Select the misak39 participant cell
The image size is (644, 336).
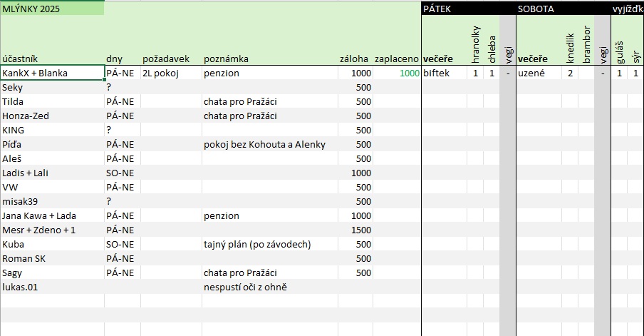pyautogui.click(x=52, y=201)
